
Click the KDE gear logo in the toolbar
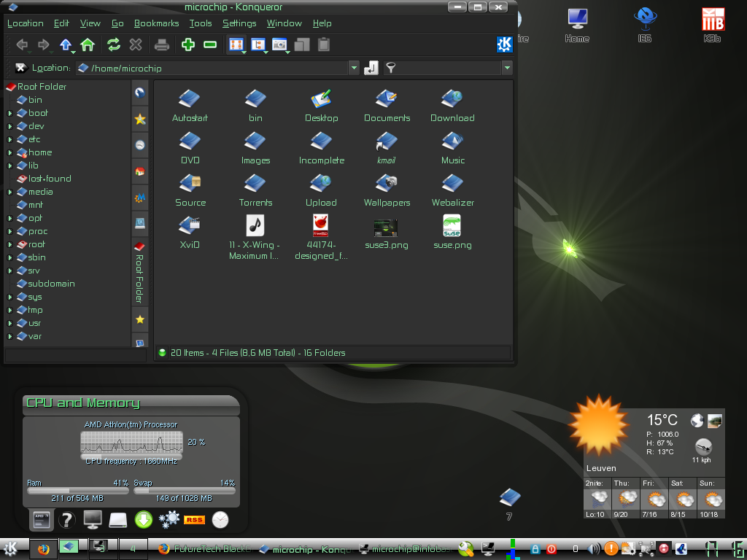pos(504,44)
